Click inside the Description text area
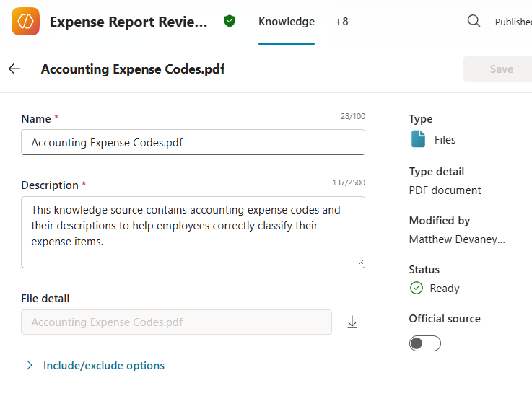Screen dimensions: 532x396 click(x=193, y=232)
